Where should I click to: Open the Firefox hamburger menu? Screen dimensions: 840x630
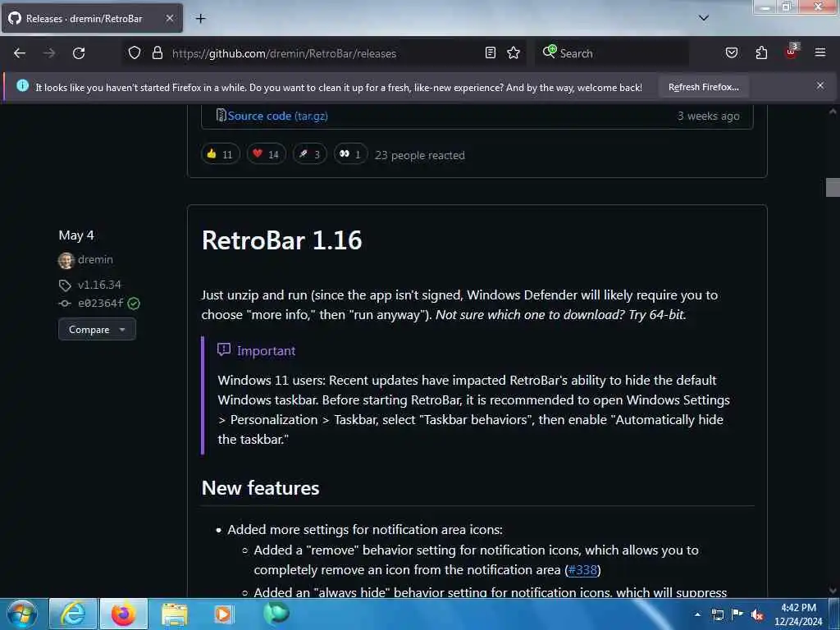point(820,52)
